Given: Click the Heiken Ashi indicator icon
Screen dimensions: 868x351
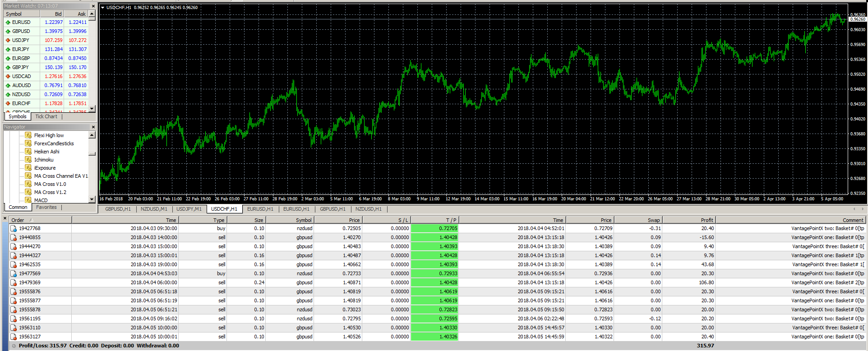Looking at the screenshot, I should (x=28, y=152).
